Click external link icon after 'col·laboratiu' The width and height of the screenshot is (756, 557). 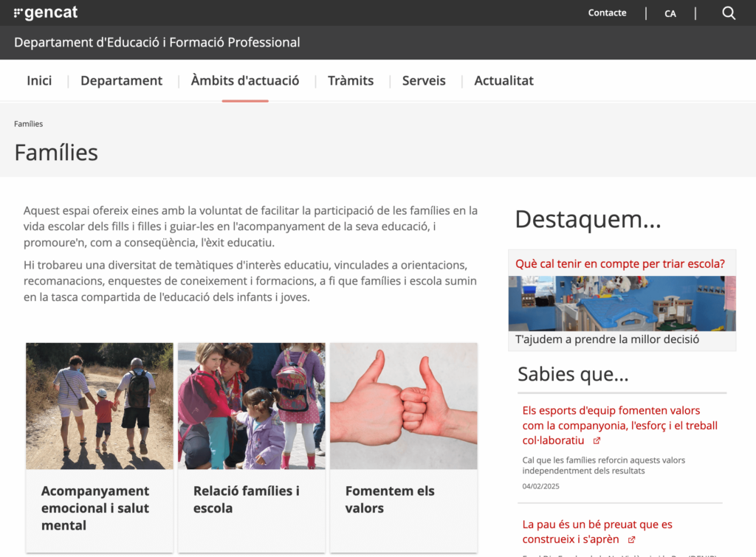tap(597, 441)
